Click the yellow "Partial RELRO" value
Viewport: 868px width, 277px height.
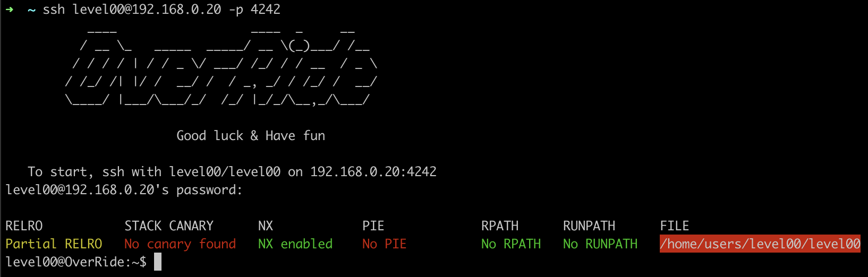pos(54,244)
